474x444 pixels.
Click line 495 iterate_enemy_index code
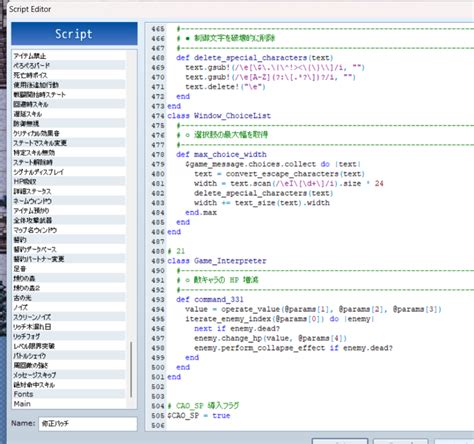(x=280, y=319)
